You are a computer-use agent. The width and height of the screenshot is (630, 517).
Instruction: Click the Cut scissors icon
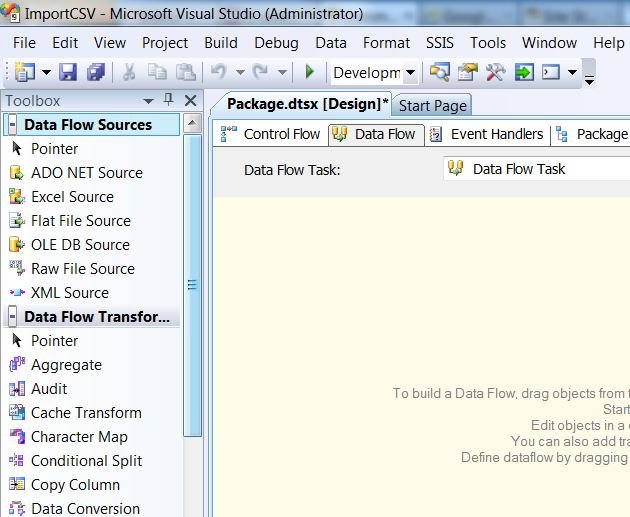(129, 73)
